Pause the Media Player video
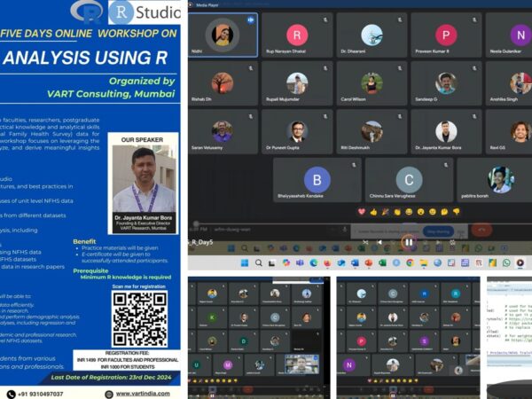This screenshot has width=532, height=399. (x=409, y=242)
